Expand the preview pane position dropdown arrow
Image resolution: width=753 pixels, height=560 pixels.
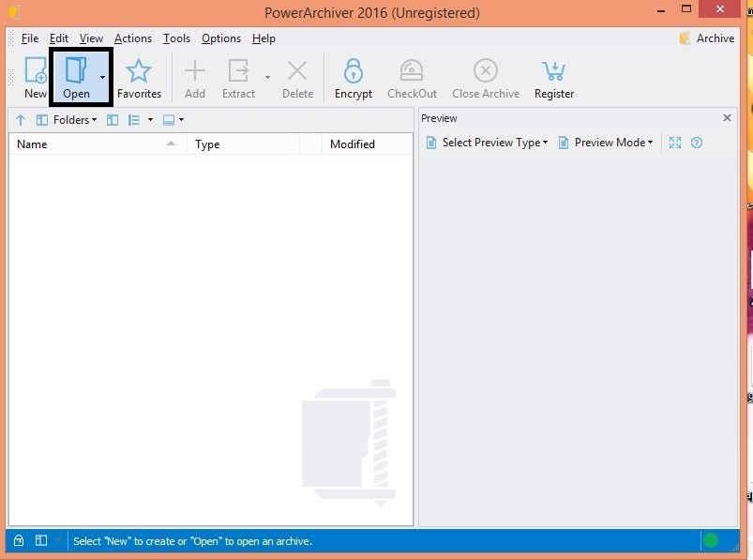182,119
